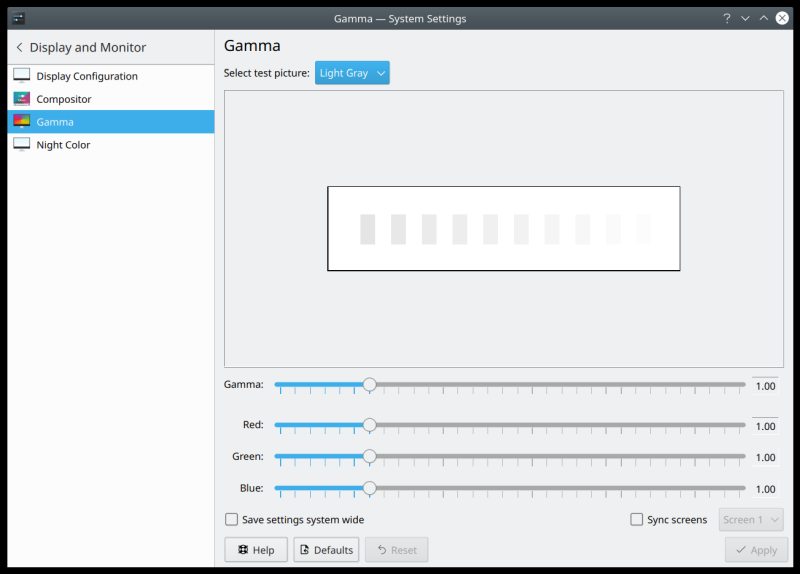Click the Night Color monitor icon
800x574 pixels.
click(22, 145)
